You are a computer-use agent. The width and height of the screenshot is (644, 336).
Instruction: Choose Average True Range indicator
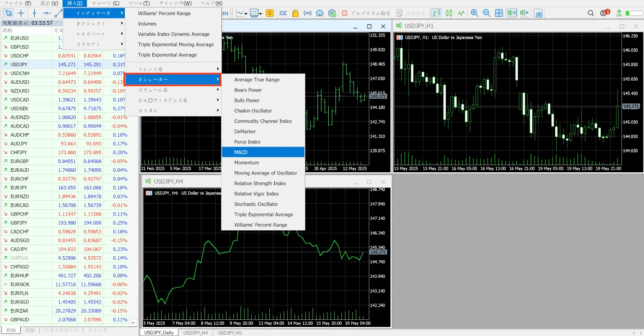tap(263, 79)
